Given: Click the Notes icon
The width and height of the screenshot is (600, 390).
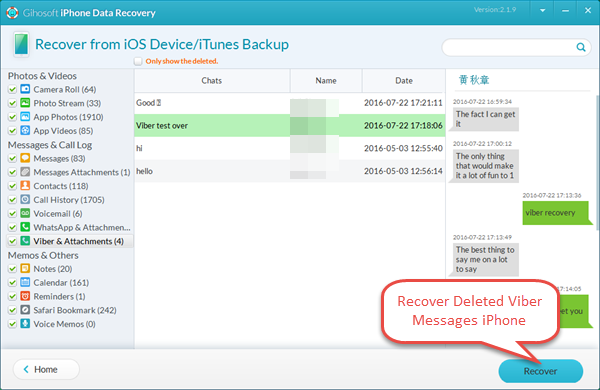Looking at the screenshot, I should [x=25, y=268].
